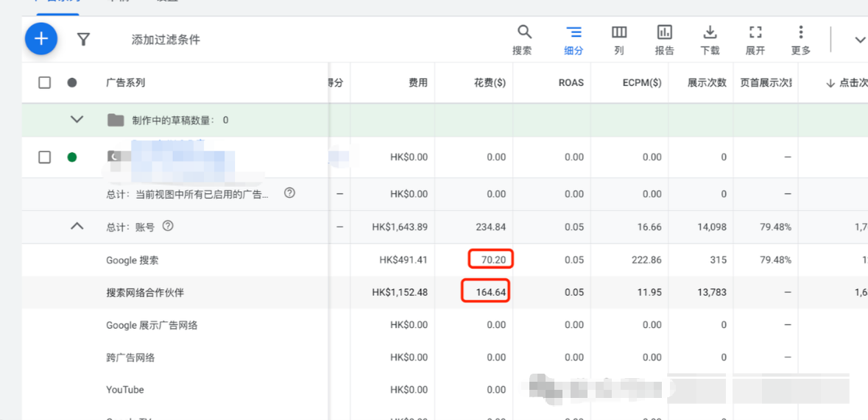Click 添加过滤条件 to add filter

click(166, 39)
